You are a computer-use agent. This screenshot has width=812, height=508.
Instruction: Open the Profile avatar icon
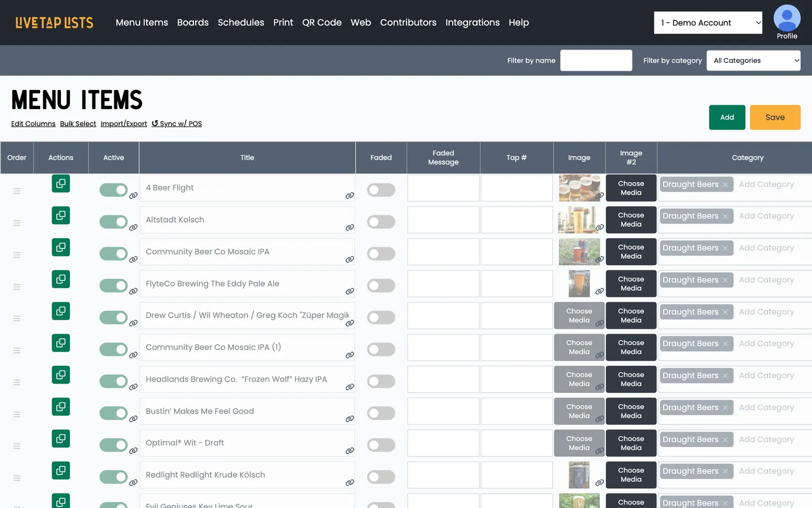787,18
